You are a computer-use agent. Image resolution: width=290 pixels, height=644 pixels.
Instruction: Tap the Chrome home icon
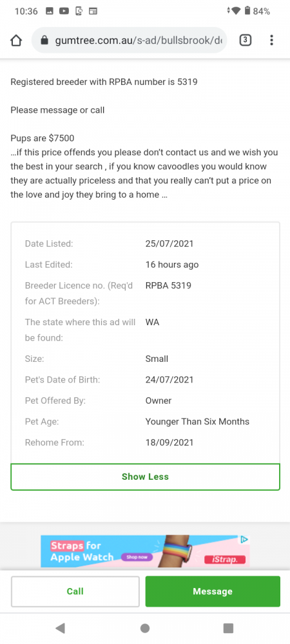click(x=15, y=40)
